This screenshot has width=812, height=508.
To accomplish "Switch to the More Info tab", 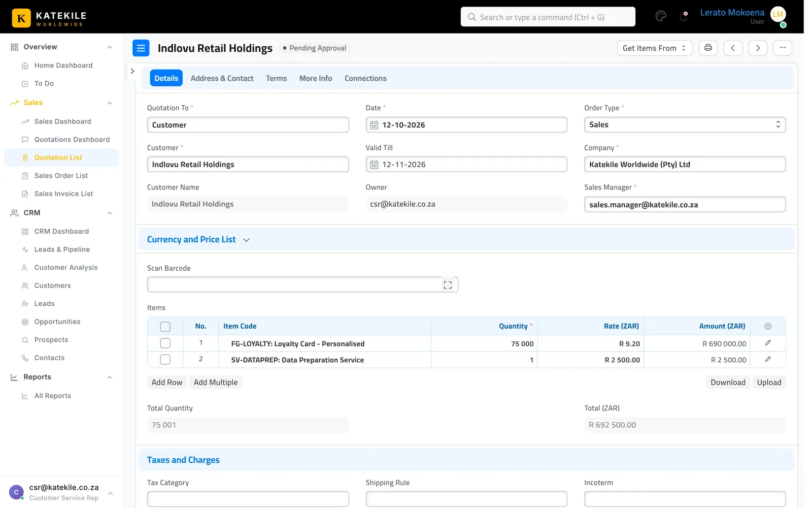I will (x=316, y=78).
